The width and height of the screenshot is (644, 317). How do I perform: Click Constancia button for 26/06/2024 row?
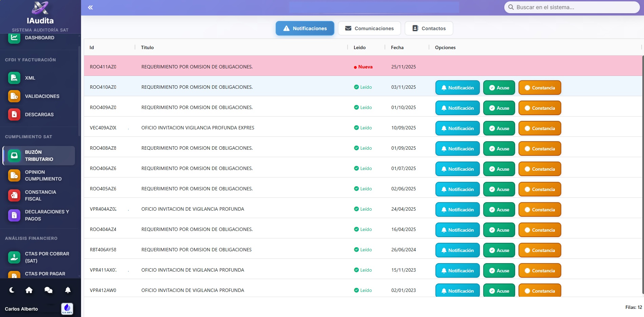pos(540,250)
